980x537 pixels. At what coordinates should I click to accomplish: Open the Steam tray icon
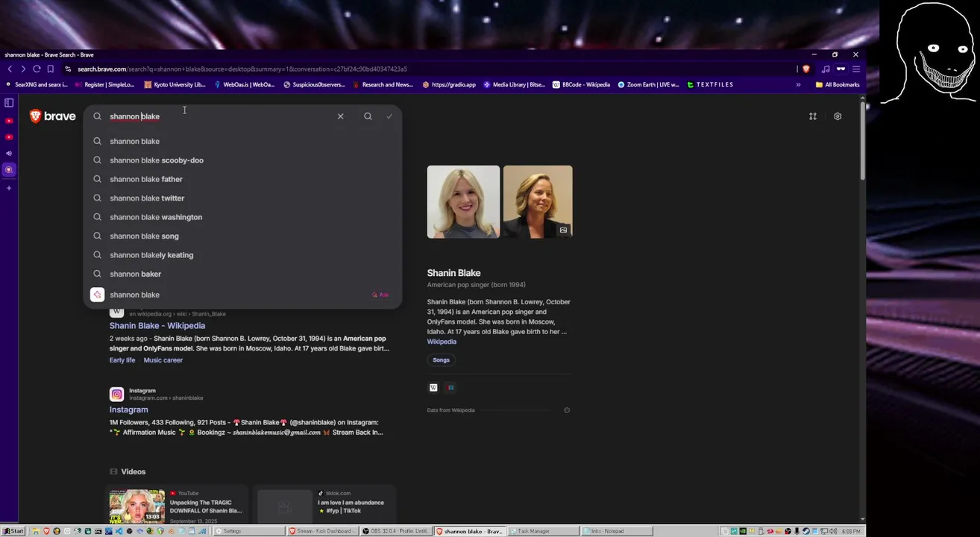click(x=805, y=531)
